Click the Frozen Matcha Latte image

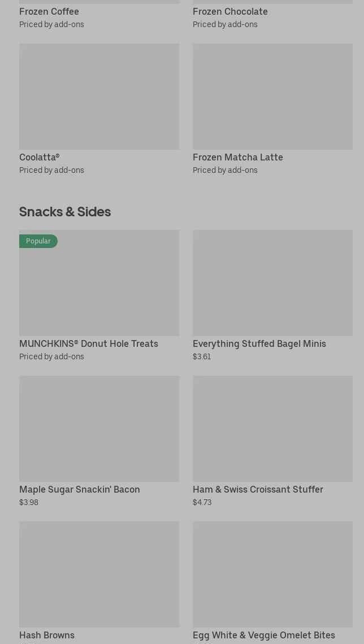272,97
